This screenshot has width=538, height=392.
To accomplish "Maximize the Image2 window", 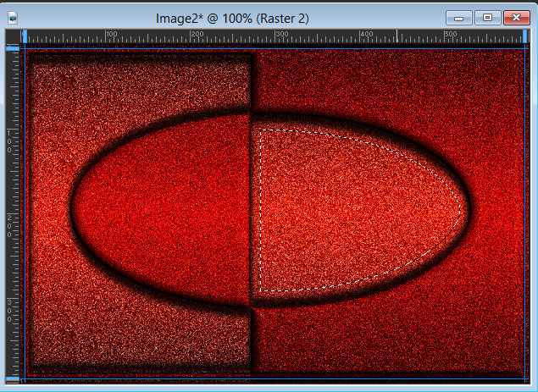I will tap(487, 18).
